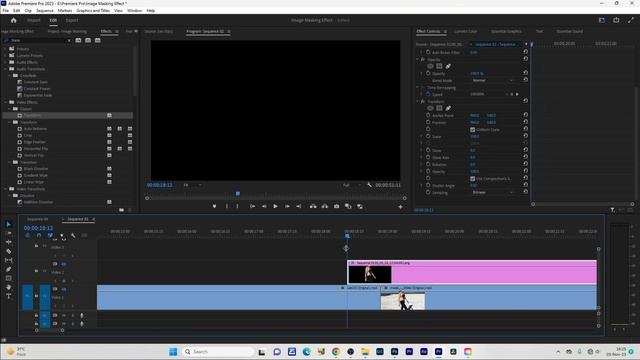640x360 pixels.
Task: Expand the Presets folder
Action: (x=6, y=49)
